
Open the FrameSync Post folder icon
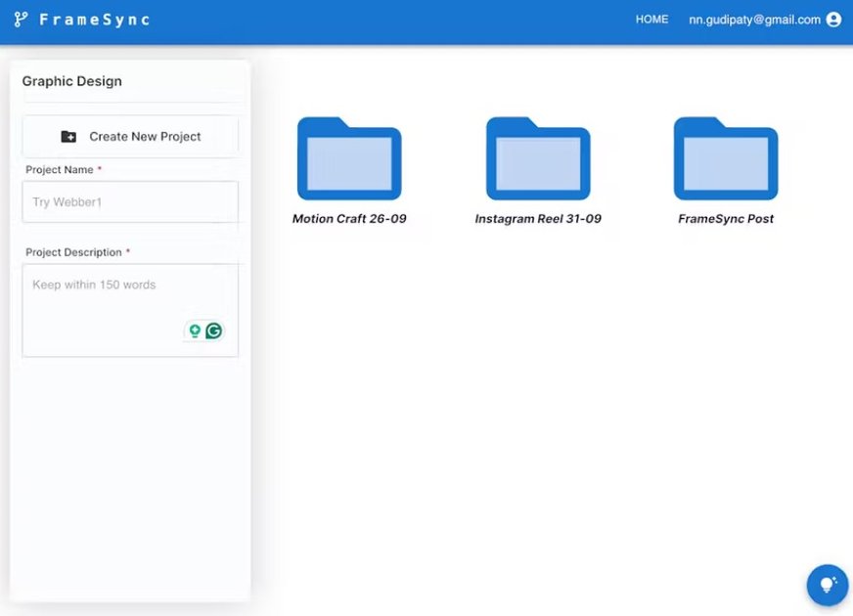pos(725,158)
